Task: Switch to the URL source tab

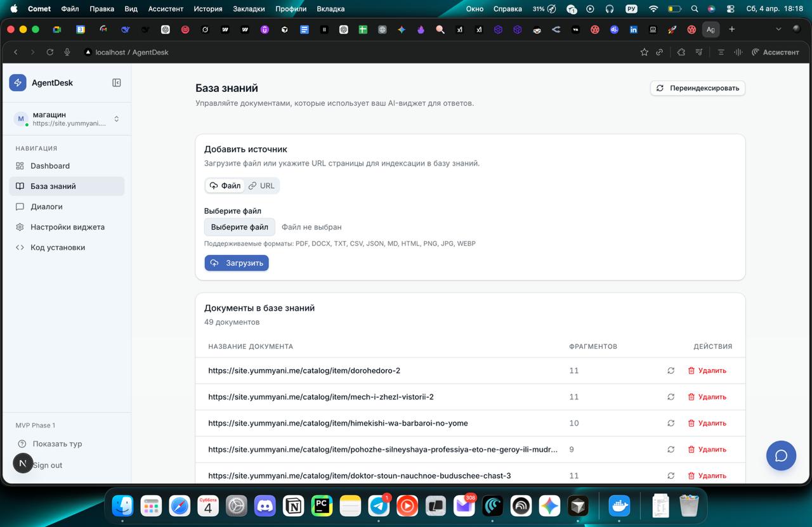Action: pos(261,186)
